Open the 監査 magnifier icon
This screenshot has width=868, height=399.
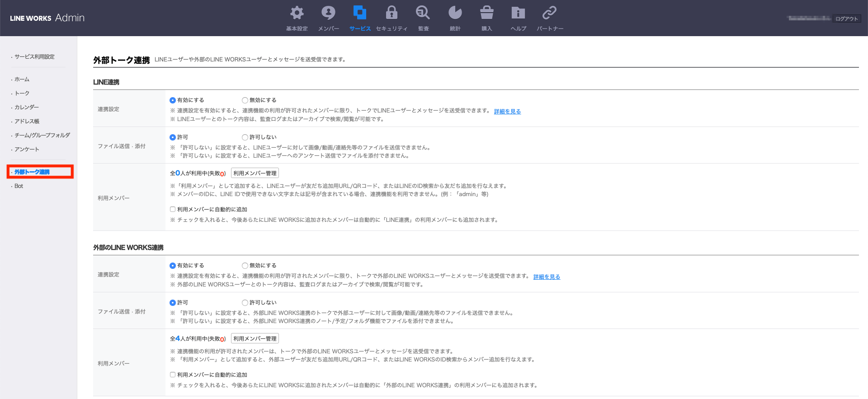423,13
